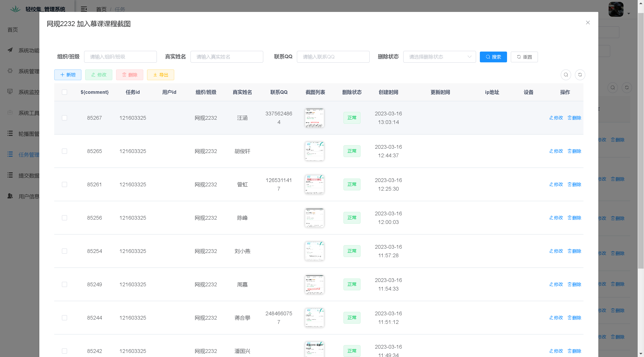644x357 pixels.
Task: Refresh table with the round refresh icon
Action: click(580, 75)
